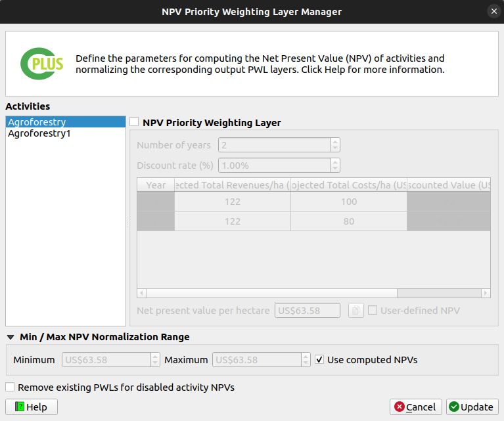This screenshot has height=421, width=504.
Task: Click the Projected Total Costs/ha column header
Action: 349,185
